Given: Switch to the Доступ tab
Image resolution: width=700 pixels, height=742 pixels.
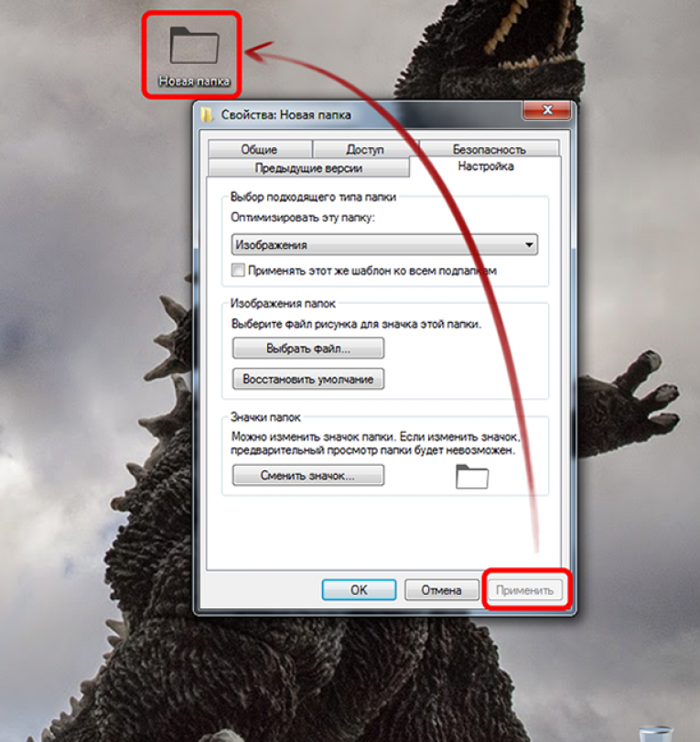Looking at the screenshot, I should pyautogui.click(x=365, y=149).
